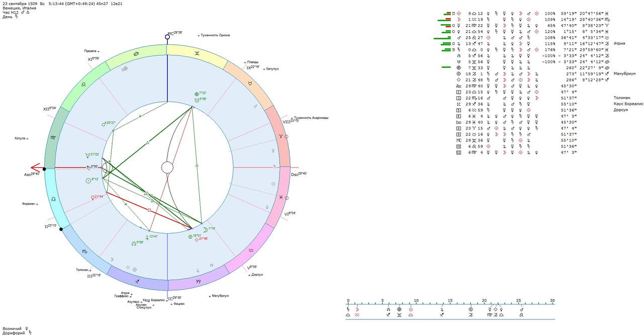
Task: Click the Capricorn sign on the zodiac ring
Action: [x=198, y=281]
